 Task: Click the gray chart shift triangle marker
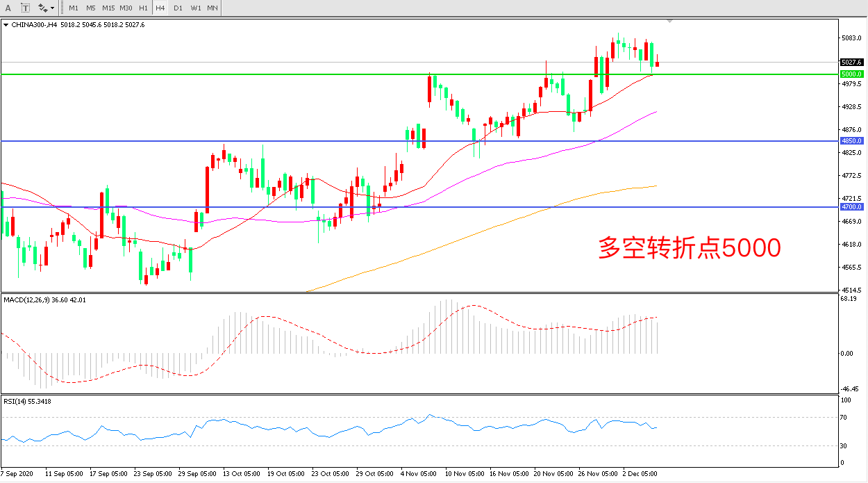click(669, 22)
